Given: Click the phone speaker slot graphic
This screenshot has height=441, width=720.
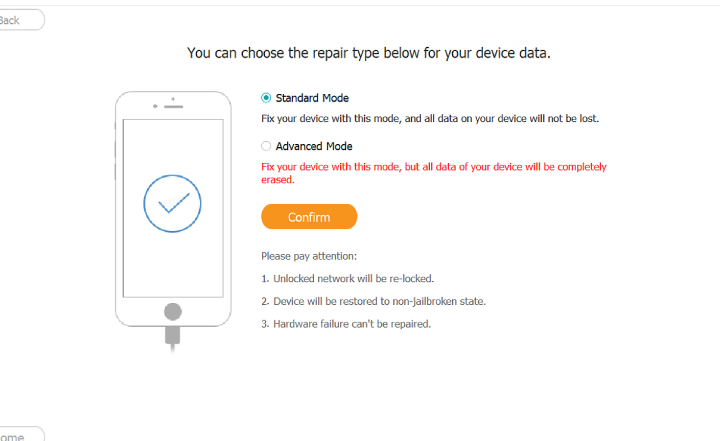Looking at the screenshot, I should 174,107.
